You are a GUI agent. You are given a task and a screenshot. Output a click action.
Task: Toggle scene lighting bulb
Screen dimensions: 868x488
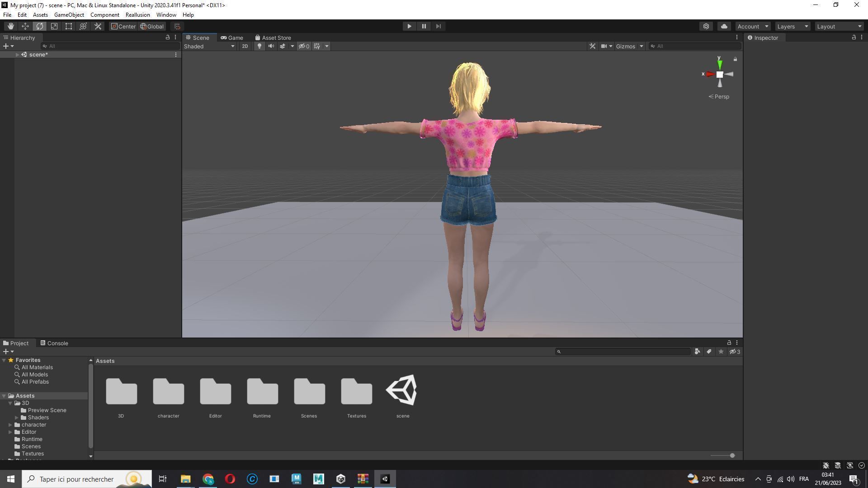[259, 46]
